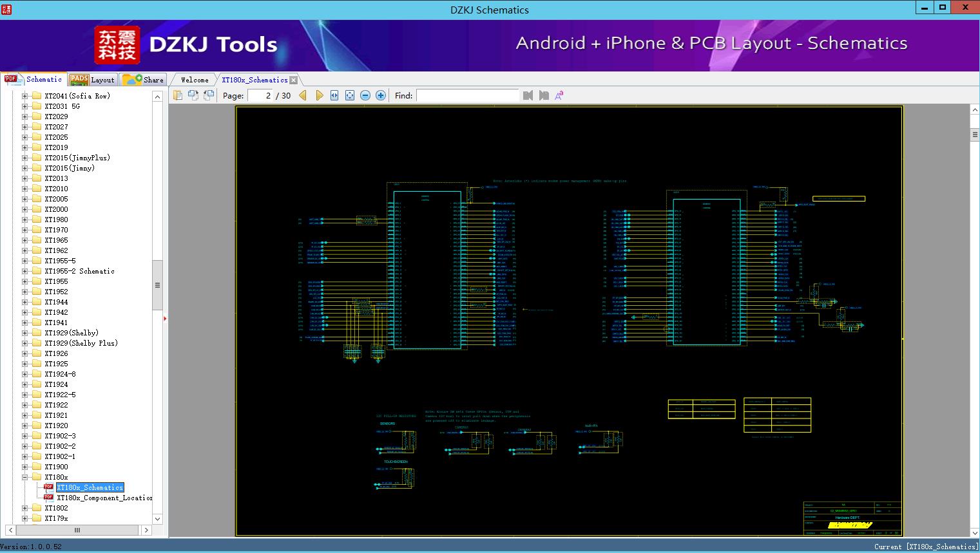Toggle match case search option icon

click(x=559, y=95)
